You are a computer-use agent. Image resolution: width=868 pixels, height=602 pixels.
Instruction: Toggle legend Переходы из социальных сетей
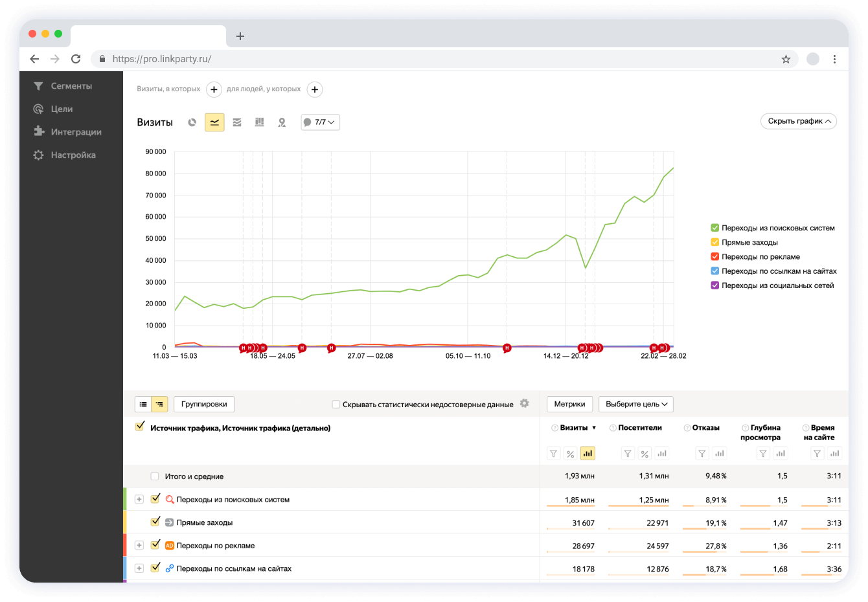tap(715, 285)
